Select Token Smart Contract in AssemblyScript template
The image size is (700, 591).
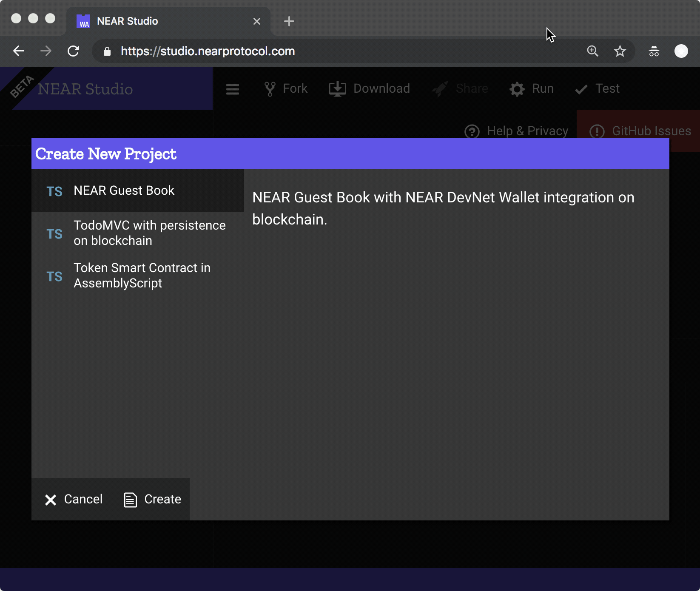coord(138,276)
